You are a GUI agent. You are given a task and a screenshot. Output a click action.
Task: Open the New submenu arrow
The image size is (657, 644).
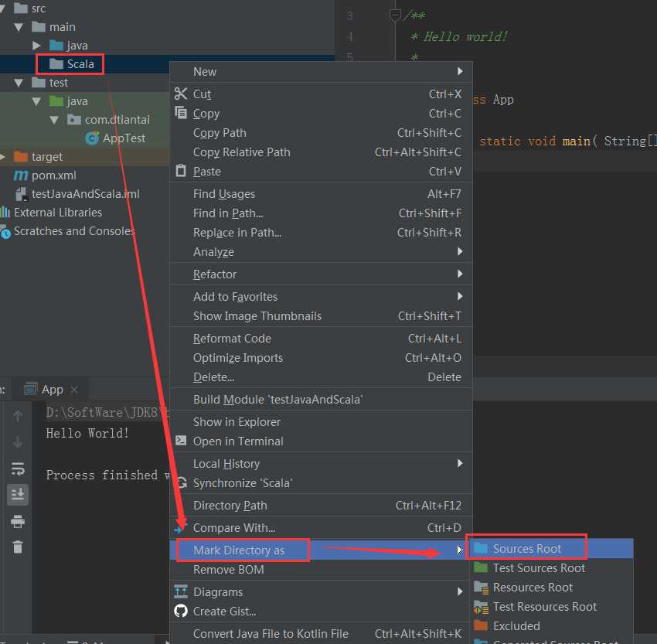(460, 71)
